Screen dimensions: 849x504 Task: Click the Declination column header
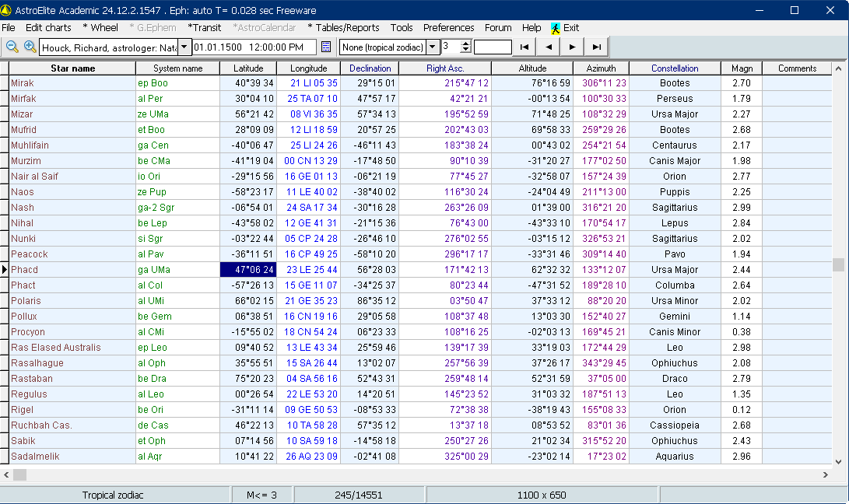click(x=370, y=68)
